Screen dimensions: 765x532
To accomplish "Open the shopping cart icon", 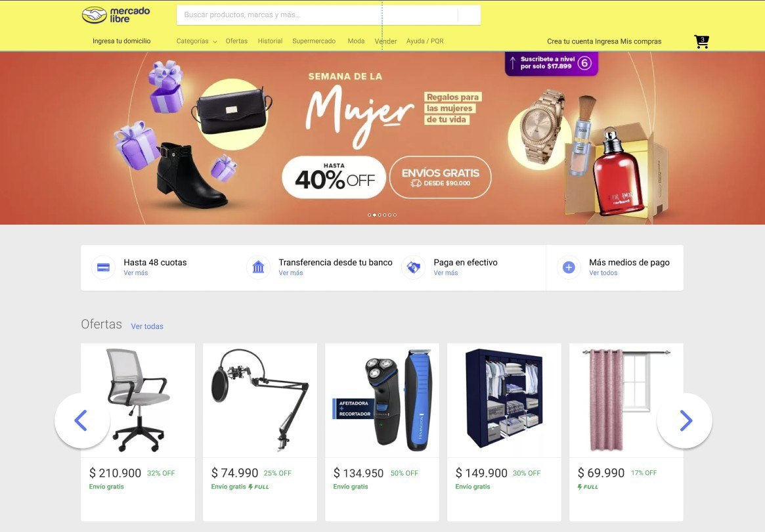I will tap(701, 41).
